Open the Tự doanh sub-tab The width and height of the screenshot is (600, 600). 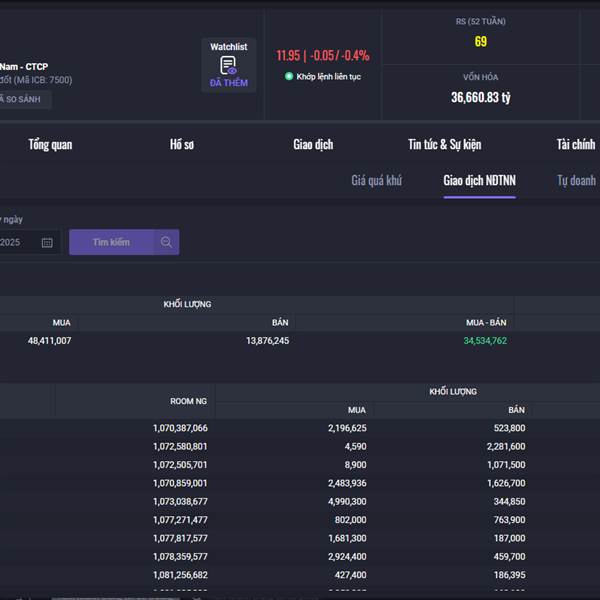click(576, 180)
